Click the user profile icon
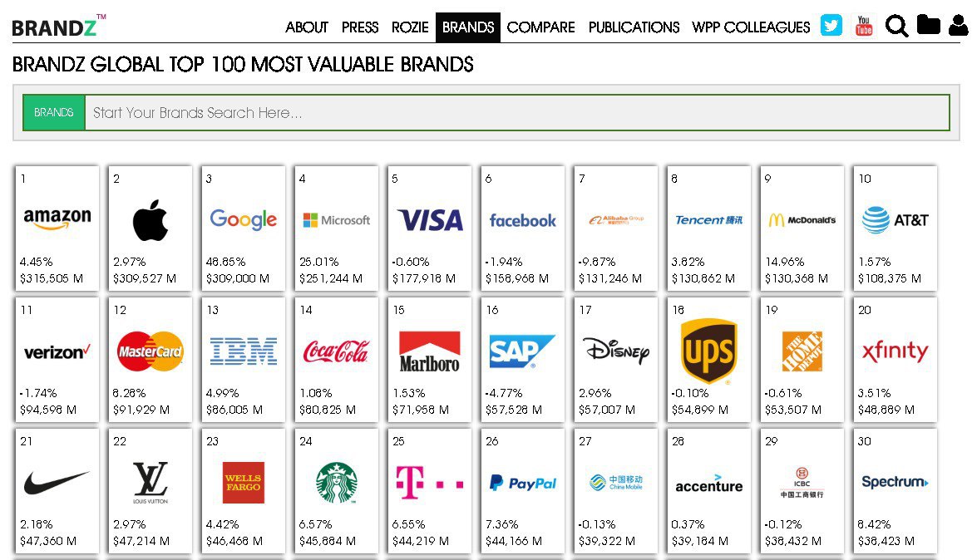The height and width of the screenshot is (560, 972). (959, 25)
